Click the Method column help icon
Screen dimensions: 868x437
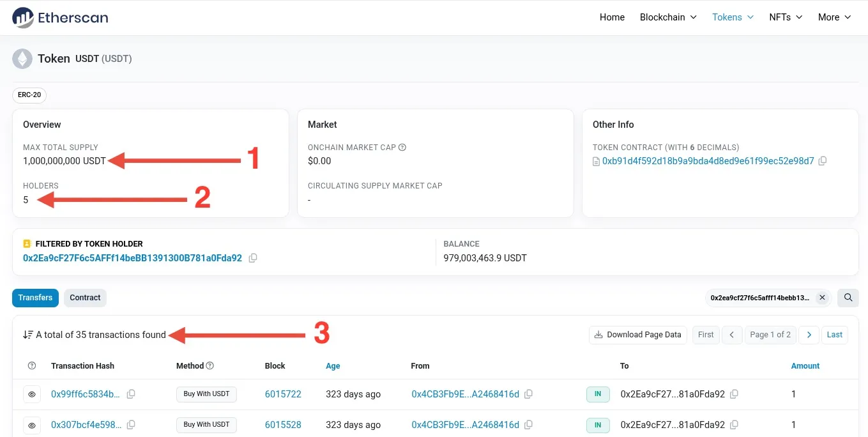[x=210, y=366]
